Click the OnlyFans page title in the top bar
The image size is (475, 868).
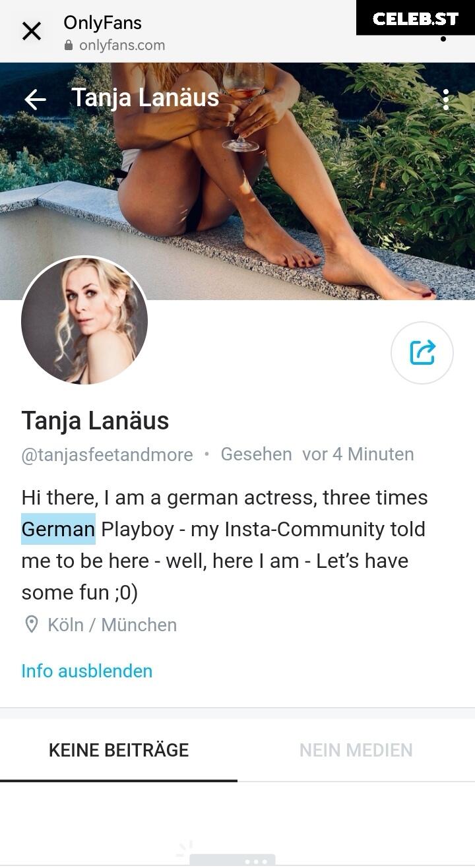point(102,22)
